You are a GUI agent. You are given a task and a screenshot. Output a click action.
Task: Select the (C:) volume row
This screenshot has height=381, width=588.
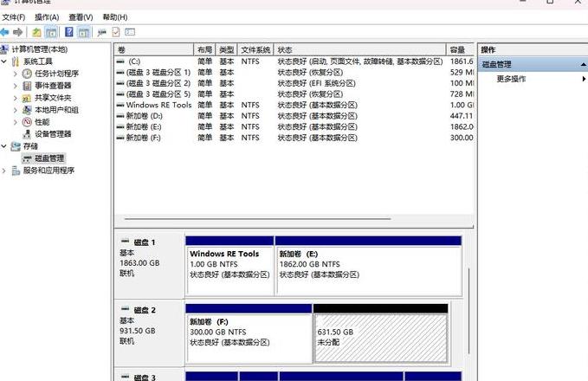coord(294,61)
